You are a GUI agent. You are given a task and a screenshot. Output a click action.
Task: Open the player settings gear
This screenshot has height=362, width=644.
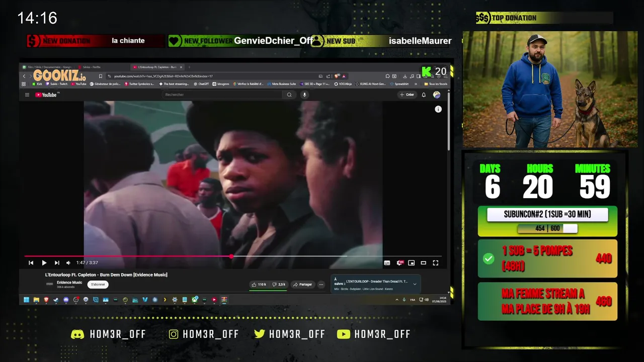399,262
